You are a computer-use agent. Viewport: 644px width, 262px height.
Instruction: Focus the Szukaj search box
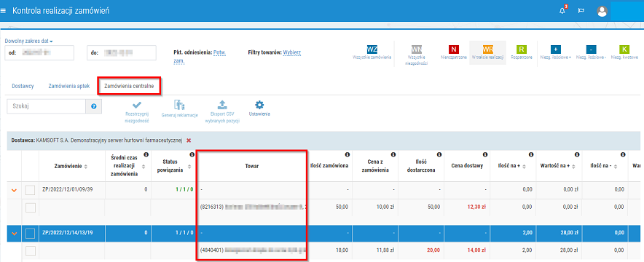pyautogui.click(x=47, y=106)
